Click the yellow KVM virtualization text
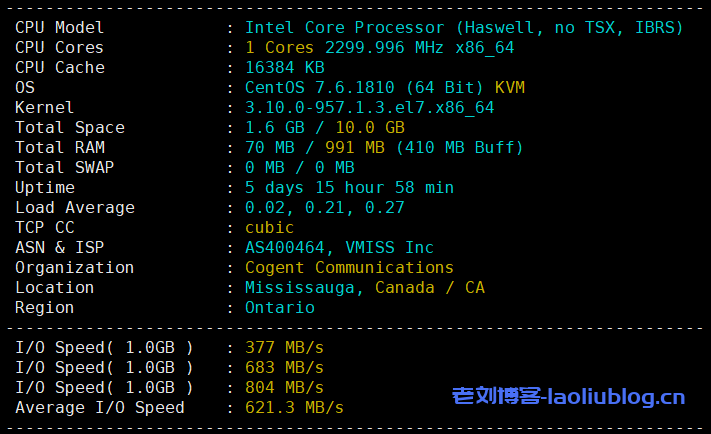 (509, 88)
